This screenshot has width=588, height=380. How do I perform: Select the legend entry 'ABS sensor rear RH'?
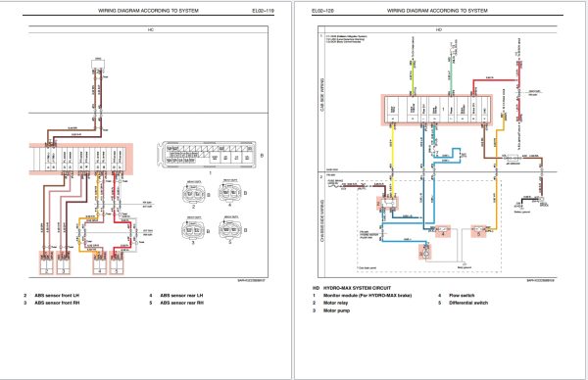click(182, 303)
